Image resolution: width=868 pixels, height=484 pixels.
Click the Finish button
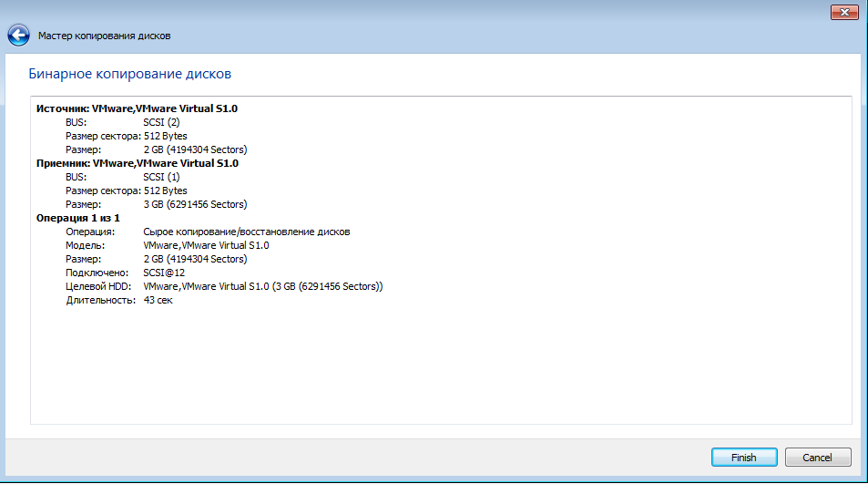point(744,458)
